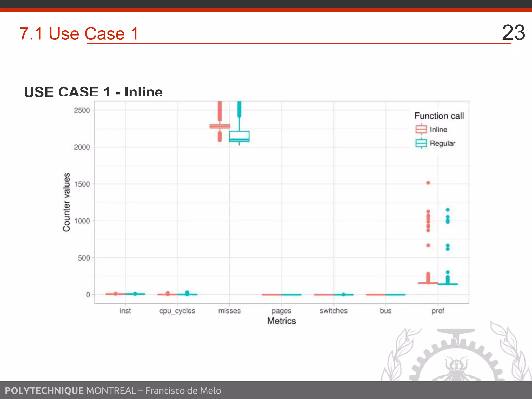Viewport: 532px width, 399px height.
Task: Click the footer 'POLYTECHNIQUE MONTREAL – Francisco de Melo'
Action: click(113, 390)
